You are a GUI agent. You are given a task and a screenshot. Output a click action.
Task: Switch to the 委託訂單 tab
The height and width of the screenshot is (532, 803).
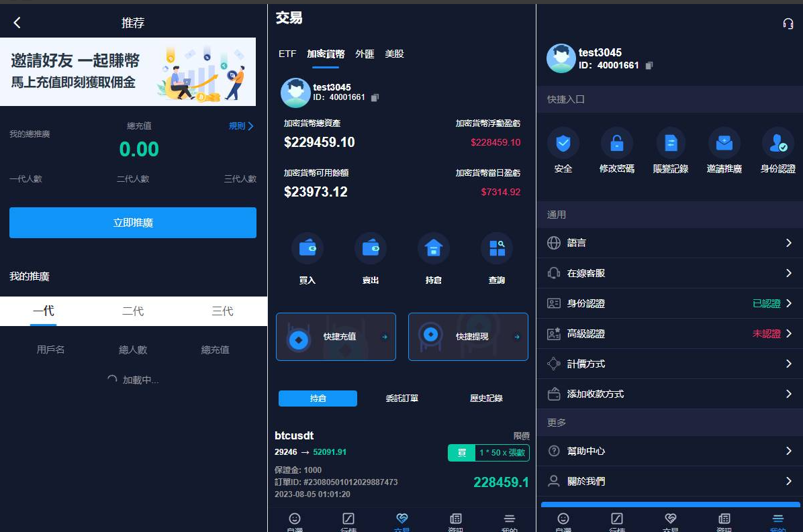[x=402, y=398]
